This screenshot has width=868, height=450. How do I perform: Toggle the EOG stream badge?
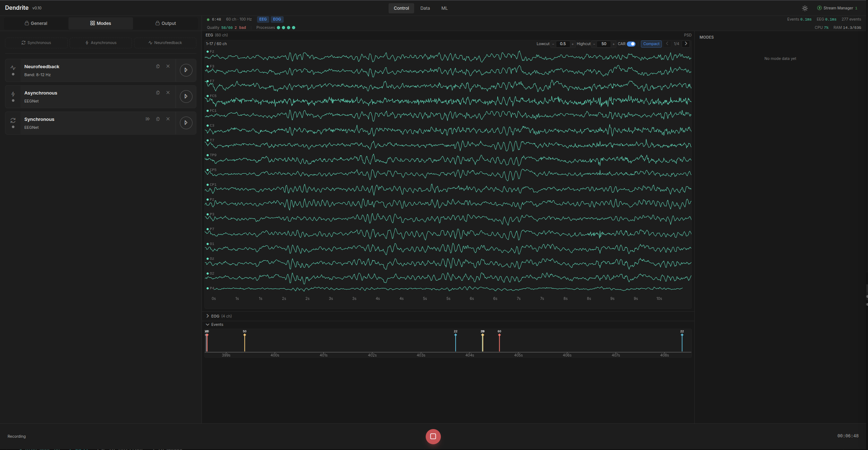[277, 19]
